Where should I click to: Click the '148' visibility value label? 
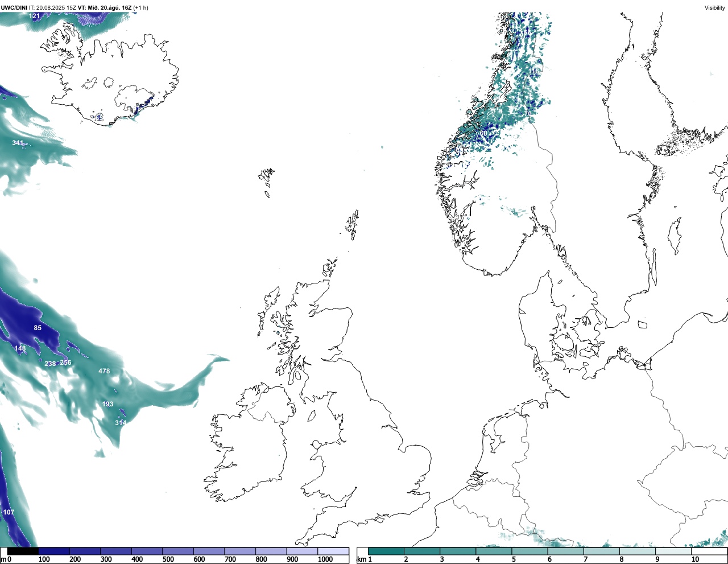20,348
